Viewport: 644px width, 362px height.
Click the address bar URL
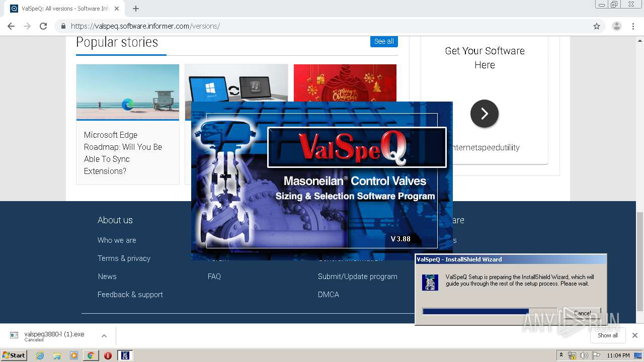tap(145, 26)
